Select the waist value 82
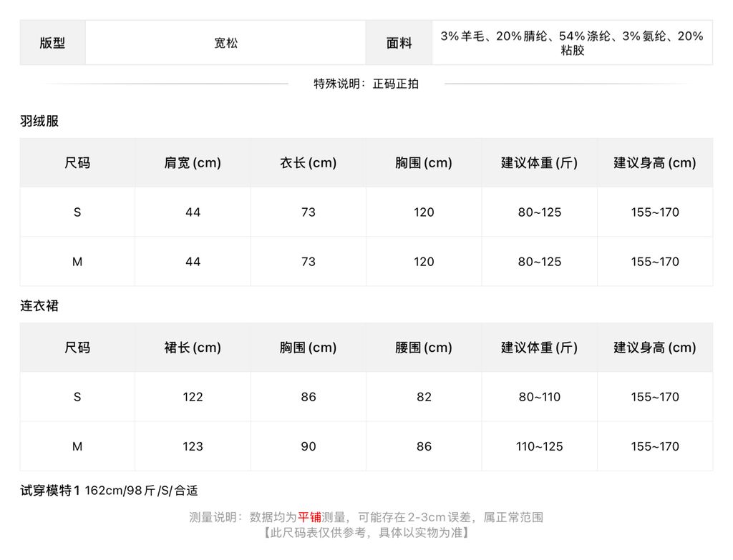This screenshot has width=733, height=560. pos(424,397)
